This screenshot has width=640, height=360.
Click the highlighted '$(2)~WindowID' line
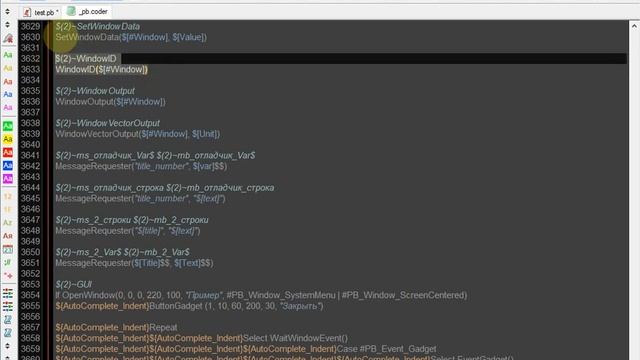point(86,59)
